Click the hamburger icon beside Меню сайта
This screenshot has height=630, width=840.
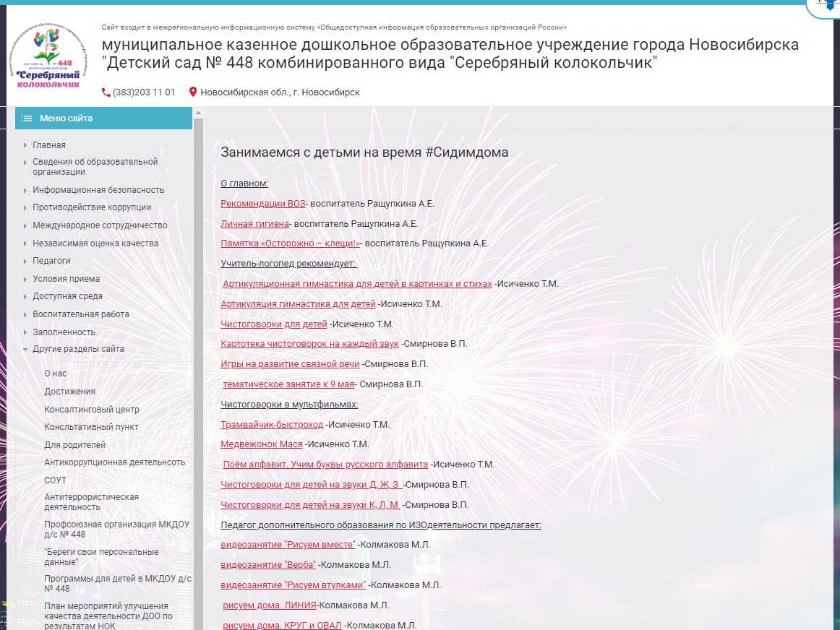click(27, 118)
